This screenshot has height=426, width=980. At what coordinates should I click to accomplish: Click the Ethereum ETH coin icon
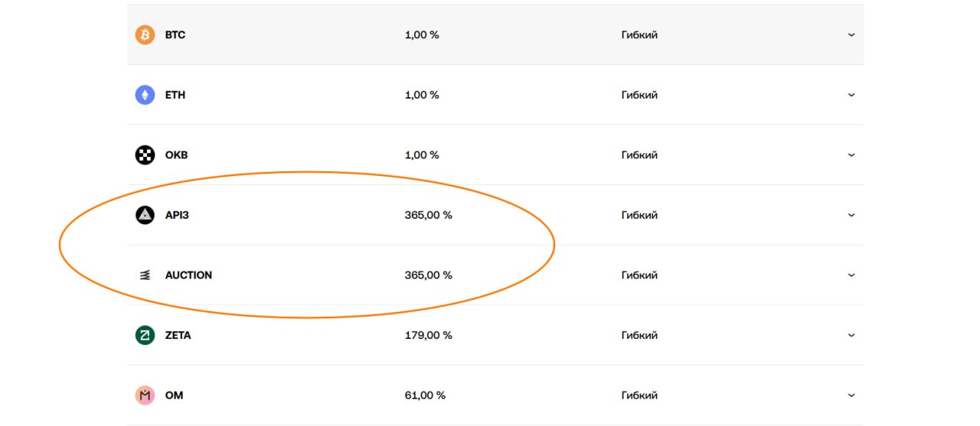145,95
